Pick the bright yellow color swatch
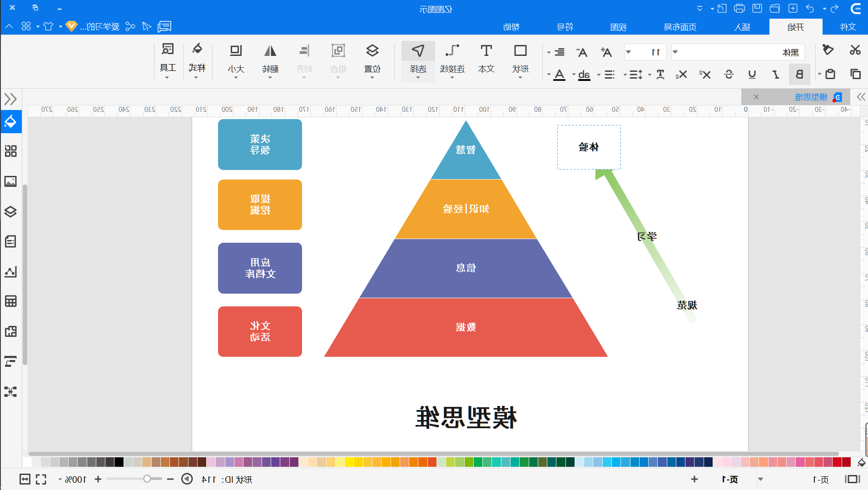The width and height of the screenshot is (868, 490). (x=349, y=462)
